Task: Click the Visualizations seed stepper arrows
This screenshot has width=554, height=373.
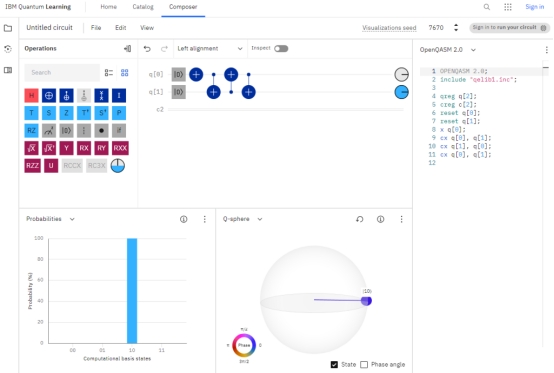Action: pyautogui.click(x=456, y=28)
